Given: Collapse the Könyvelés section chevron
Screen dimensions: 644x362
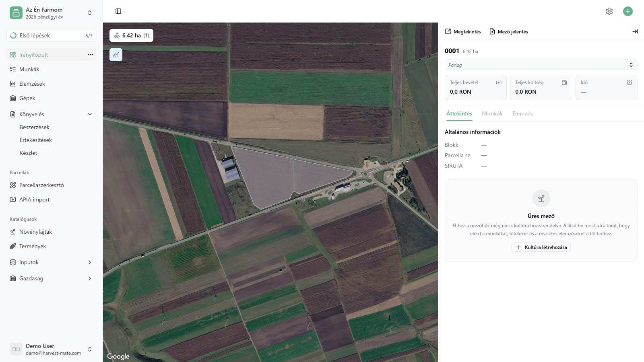Looking at the screenshot, I should (90, 114).
